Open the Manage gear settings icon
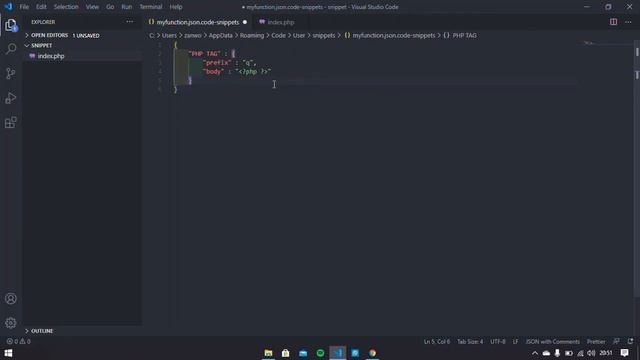Viewport: 640px width, 360px height. tap(11, 323)
